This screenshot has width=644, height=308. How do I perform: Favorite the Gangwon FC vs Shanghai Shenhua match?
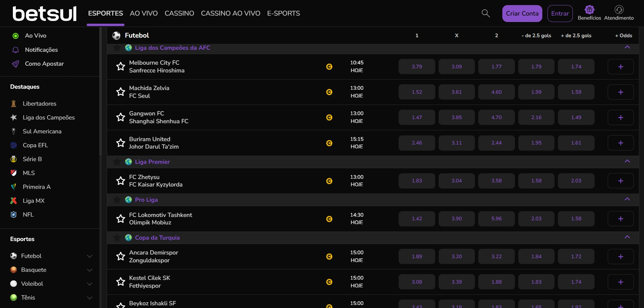[121, 117]
